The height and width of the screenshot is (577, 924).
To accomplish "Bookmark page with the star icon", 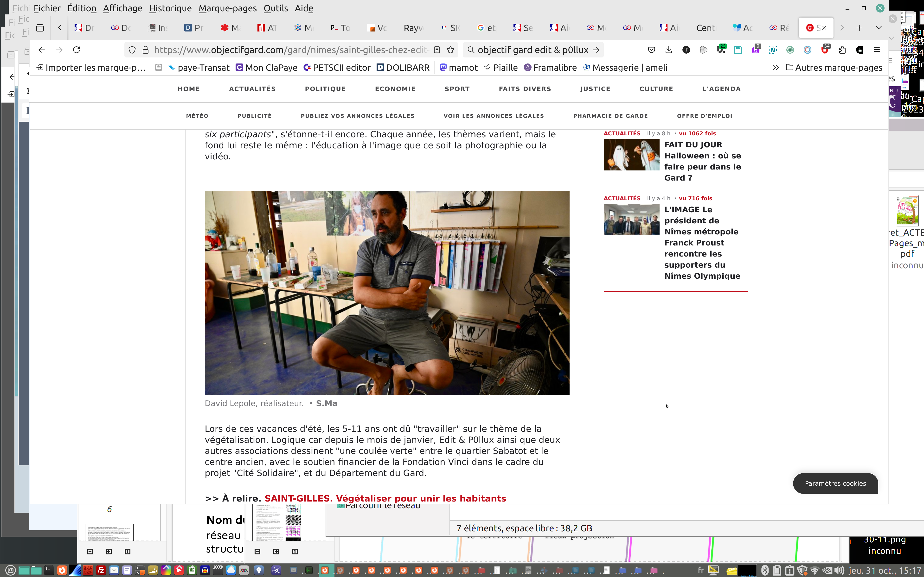I will coord(450,50).
